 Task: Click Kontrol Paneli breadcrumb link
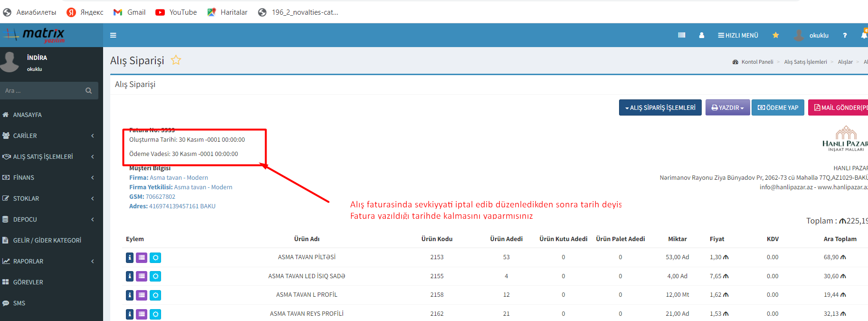(757, 62)
